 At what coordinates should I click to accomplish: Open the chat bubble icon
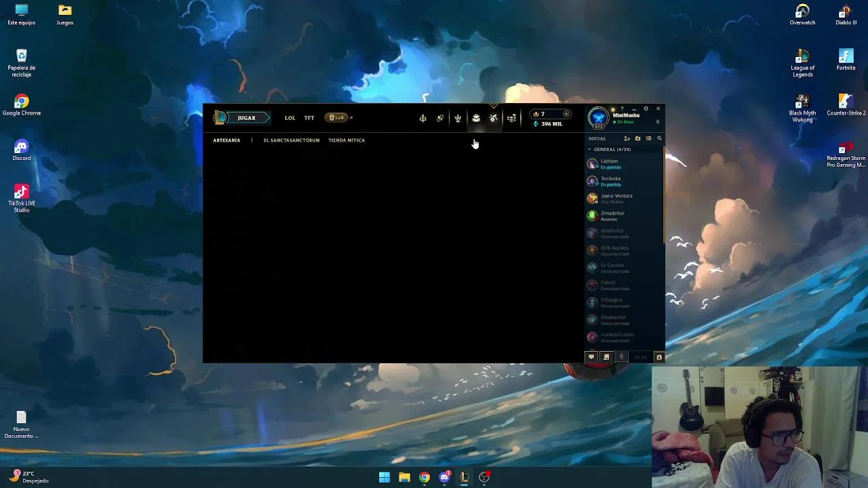click(591, 357)
